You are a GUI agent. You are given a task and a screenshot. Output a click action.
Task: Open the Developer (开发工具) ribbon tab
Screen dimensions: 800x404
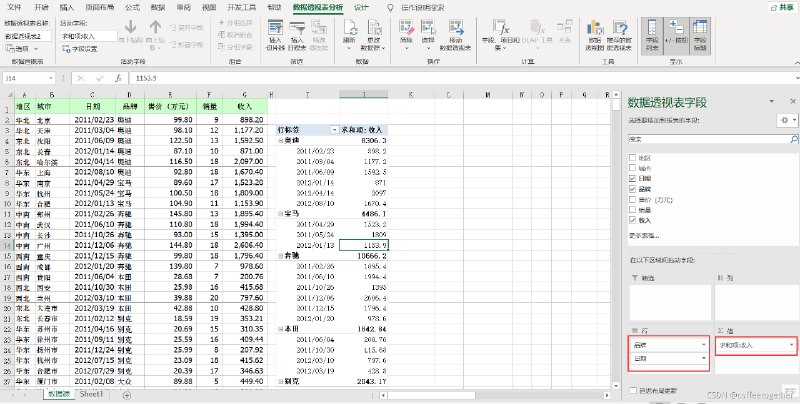pos(241,8)
